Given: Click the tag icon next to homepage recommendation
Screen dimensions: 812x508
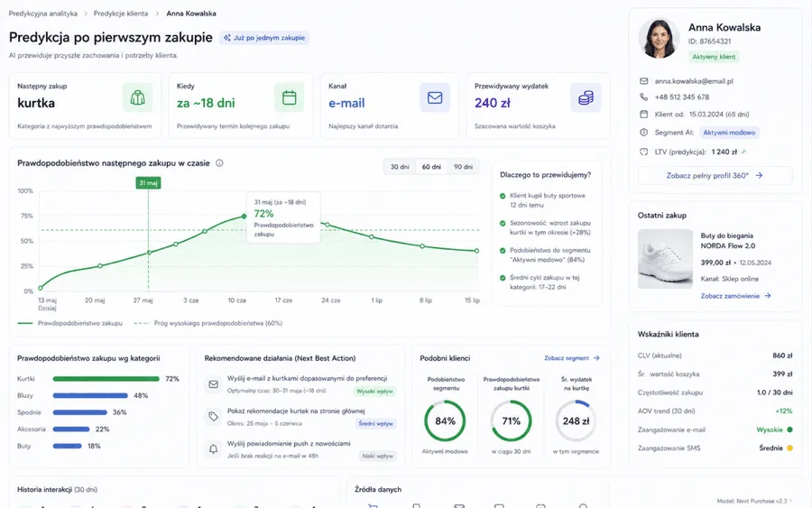Looking at the screenshot, I should [x=213, y=416].
